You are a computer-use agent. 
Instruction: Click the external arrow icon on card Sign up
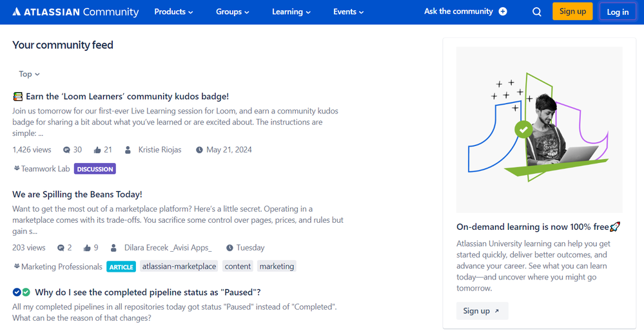(x=496, y=311)
